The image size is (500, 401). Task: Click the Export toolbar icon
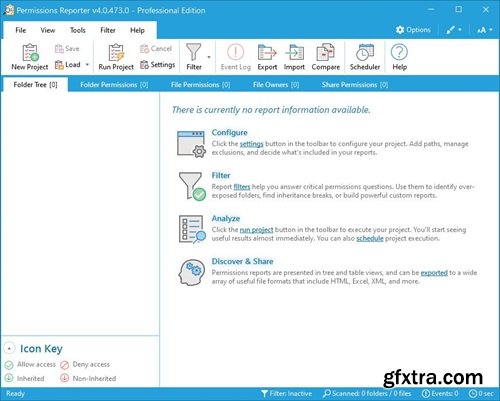click(x=267, y=57)
